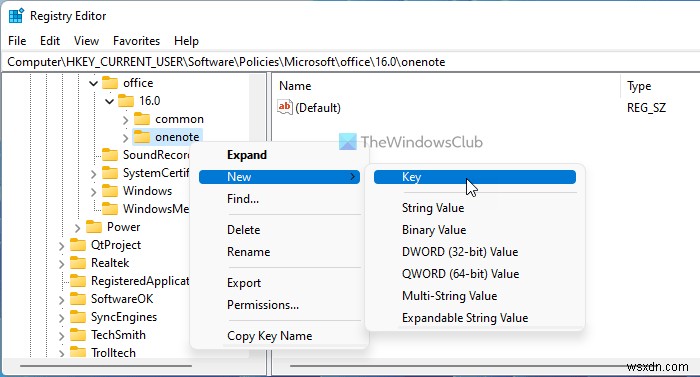Click the registry path address bar
This screenshot has height=377, width=700.
[x=350, y=62]
